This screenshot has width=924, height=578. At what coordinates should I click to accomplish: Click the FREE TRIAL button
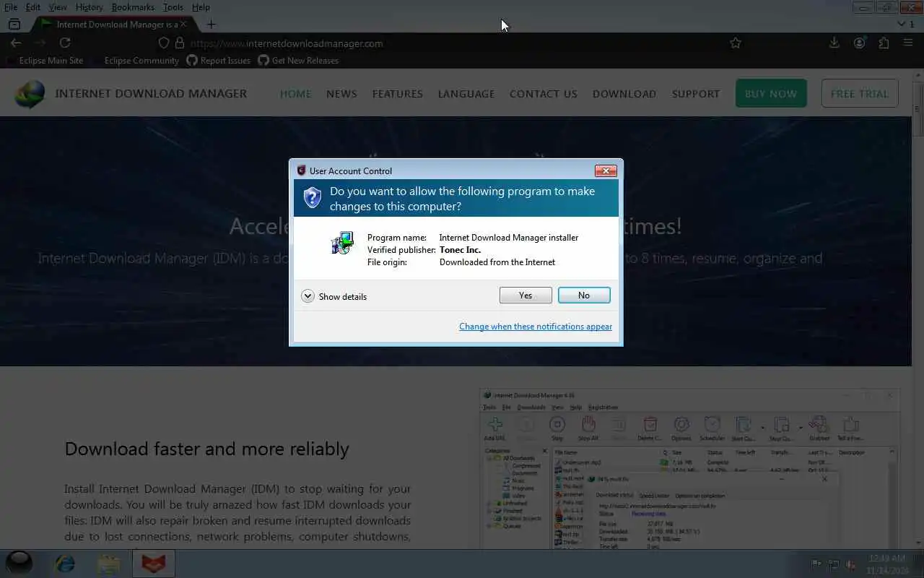[860, 94]
